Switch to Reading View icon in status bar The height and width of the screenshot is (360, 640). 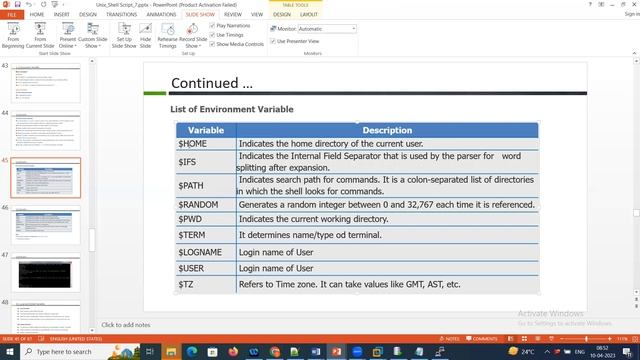[538, 339]
